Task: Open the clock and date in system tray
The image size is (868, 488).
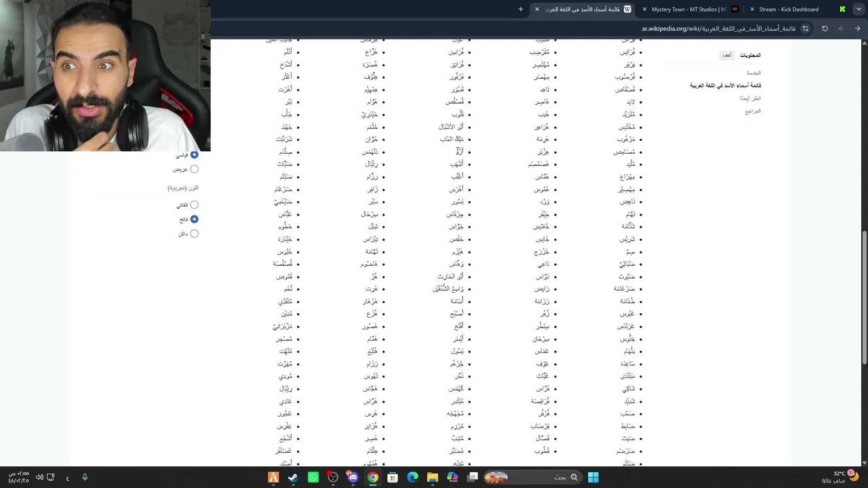Action: click(18, 477)
